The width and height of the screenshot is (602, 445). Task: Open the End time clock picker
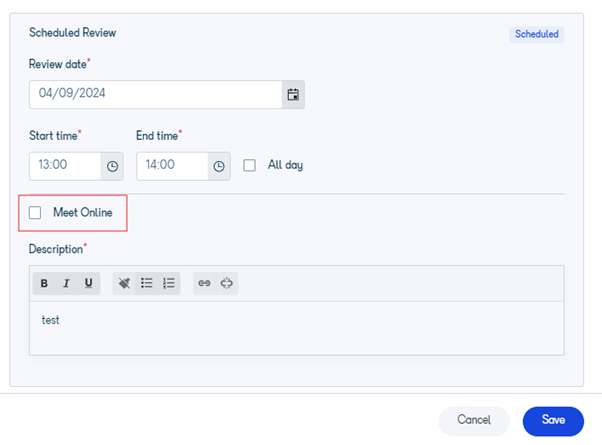tap(219, 166)
